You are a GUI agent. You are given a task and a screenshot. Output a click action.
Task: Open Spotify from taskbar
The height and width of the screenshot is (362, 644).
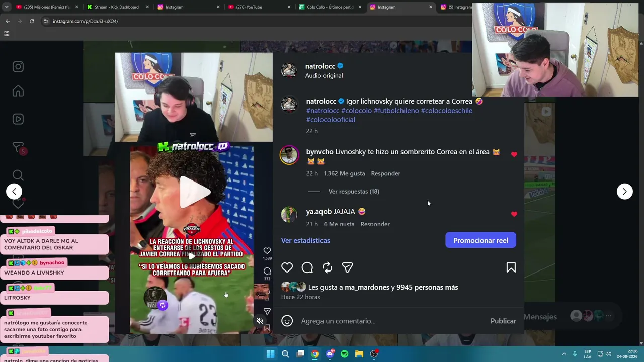pos(345,354)
